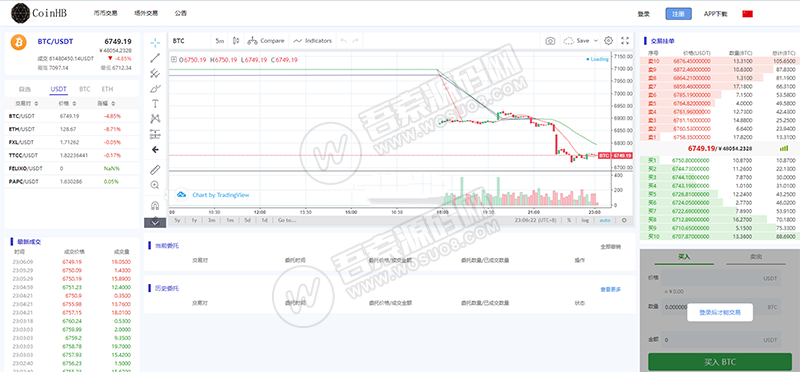Select the text annotation tool
Viewport: 800px width, 372px height.
156,104
